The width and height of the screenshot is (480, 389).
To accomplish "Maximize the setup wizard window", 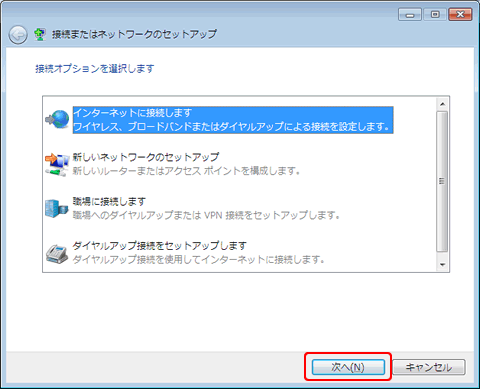I will 435,15.
